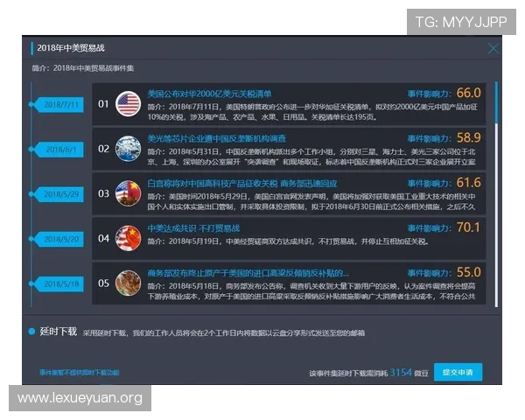
Task: Click the impact score 66.0
Action: point(468,93)
